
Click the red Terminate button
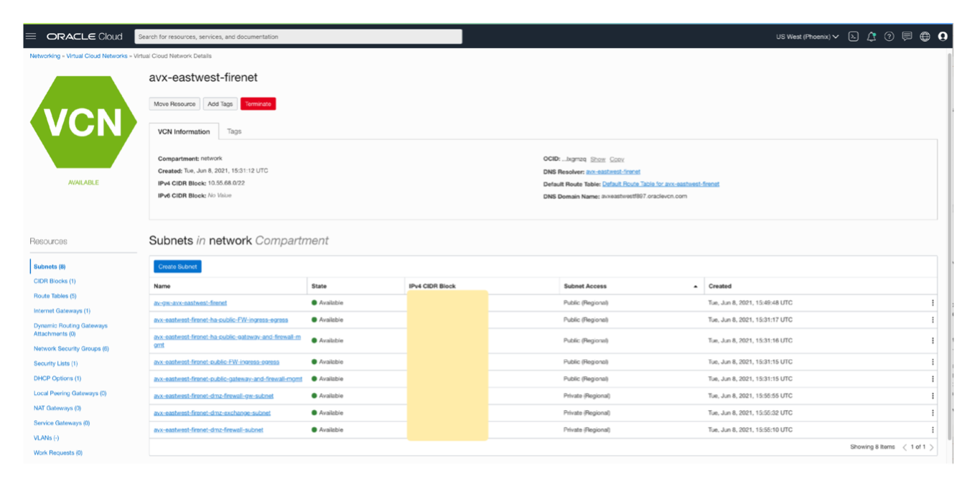(x=258, y=104)
